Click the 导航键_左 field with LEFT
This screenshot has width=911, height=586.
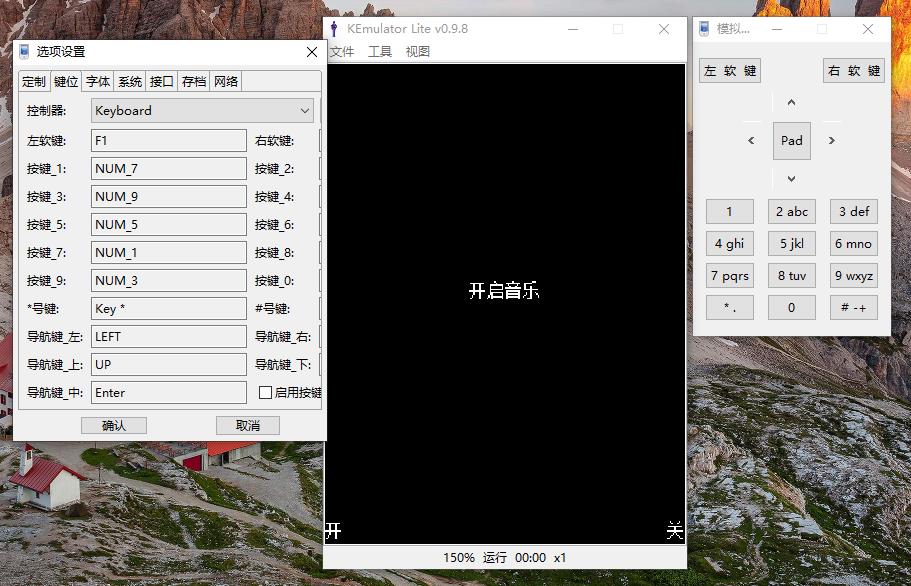(x=168, y=336)
